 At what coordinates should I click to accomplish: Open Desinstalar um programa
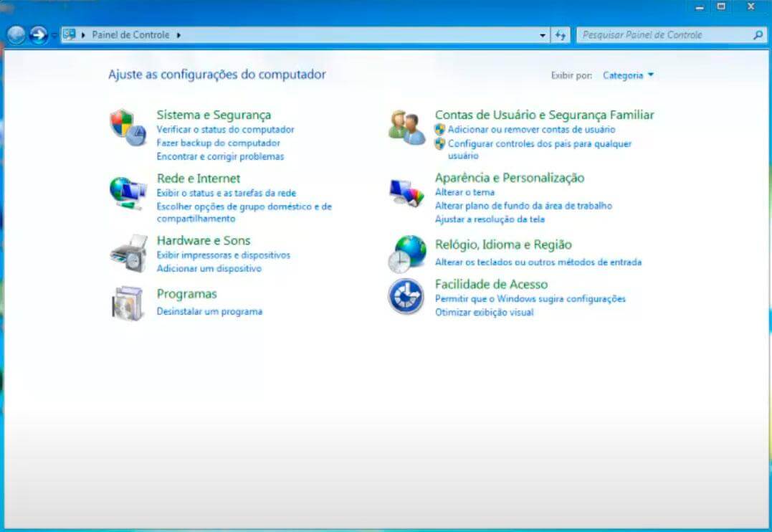209,311
